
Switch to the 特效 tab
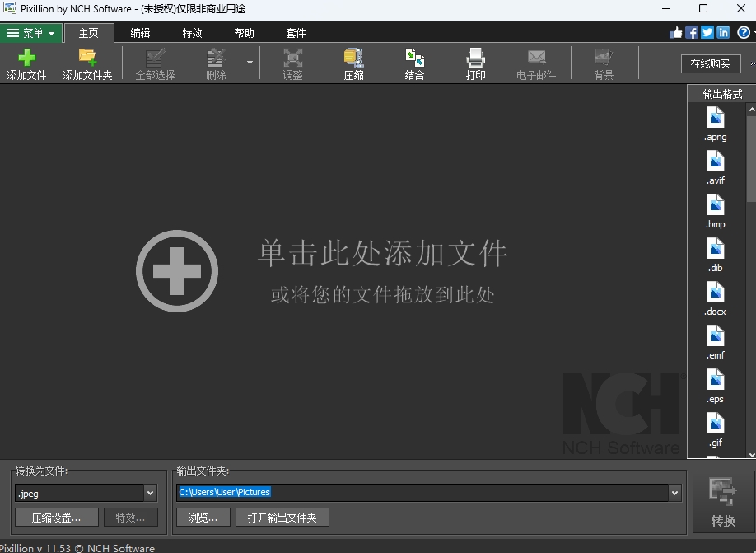tap(191, 33)
